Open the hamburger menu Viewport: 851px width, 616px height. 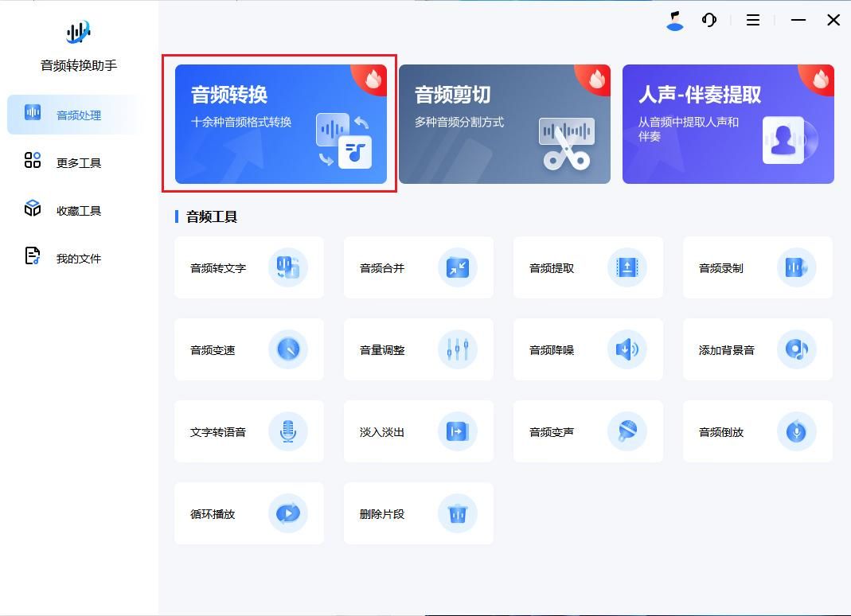pos(753,20)
